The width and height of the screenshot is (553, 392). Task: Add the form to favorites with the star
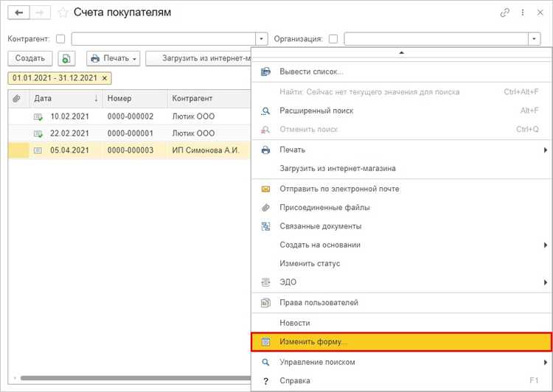pos(63,13)
